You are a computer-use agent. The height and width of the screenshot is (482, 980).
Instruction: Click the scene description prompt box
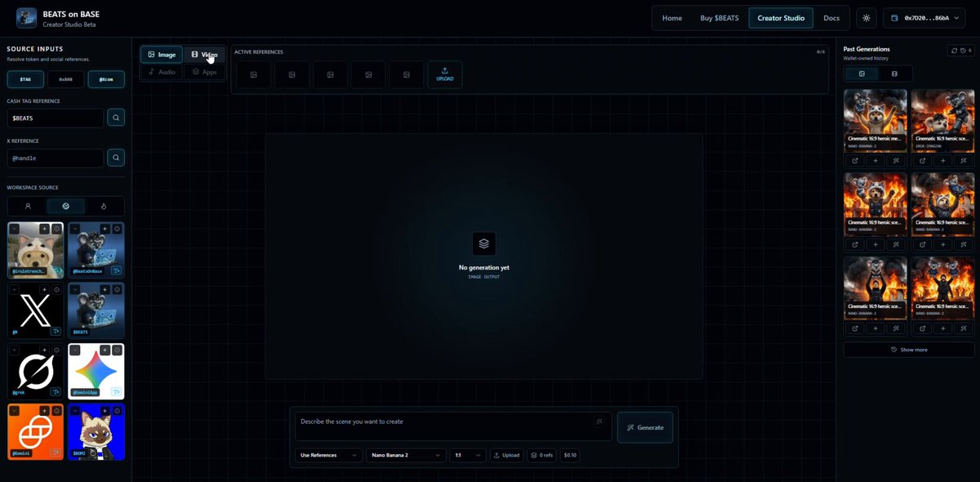(x=452, y=426)
